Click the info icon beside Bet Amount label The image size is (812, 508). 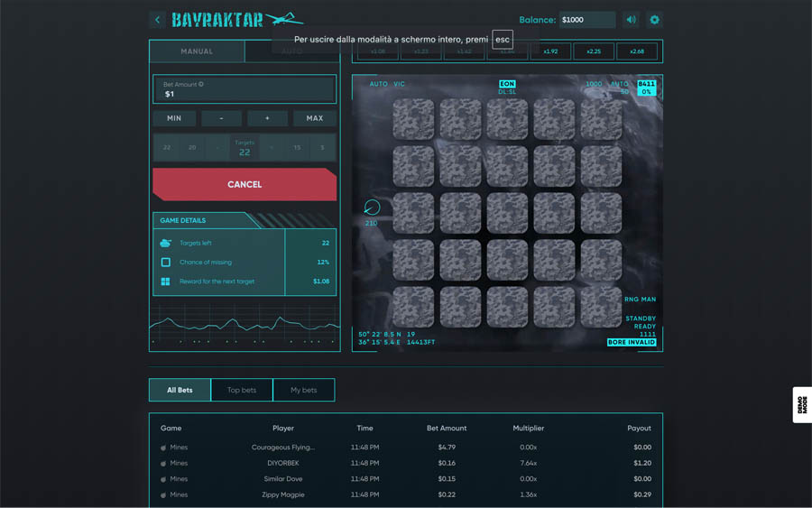201,85
